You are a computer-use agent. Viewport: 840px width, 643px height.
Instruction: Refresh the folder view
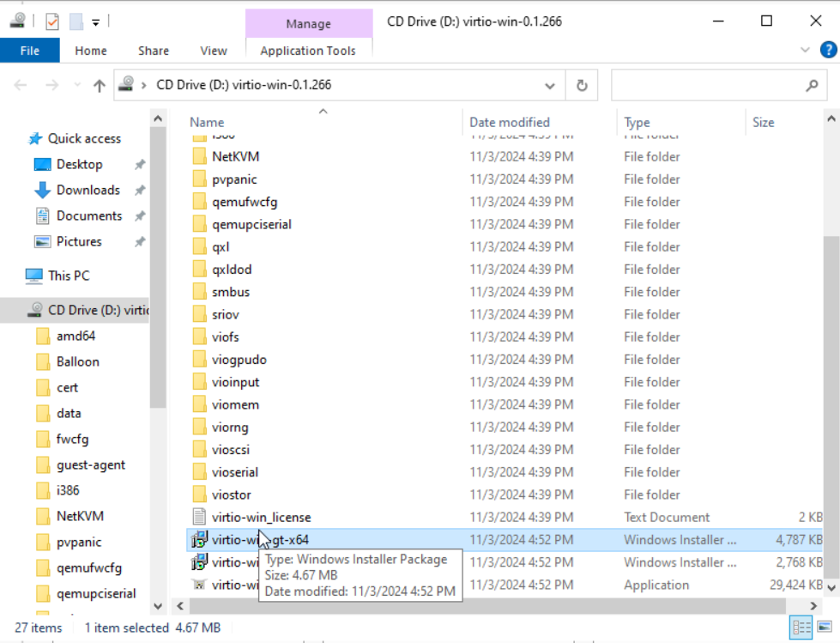click(x=582, y=85)
